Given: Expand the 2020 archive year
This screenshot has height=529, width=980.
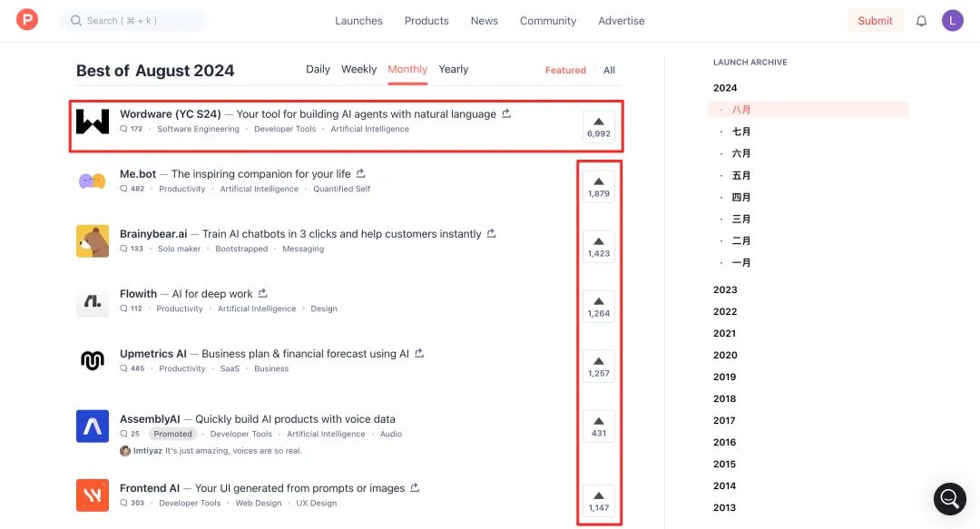Looking at the screenshot, I should pos(725,355).
